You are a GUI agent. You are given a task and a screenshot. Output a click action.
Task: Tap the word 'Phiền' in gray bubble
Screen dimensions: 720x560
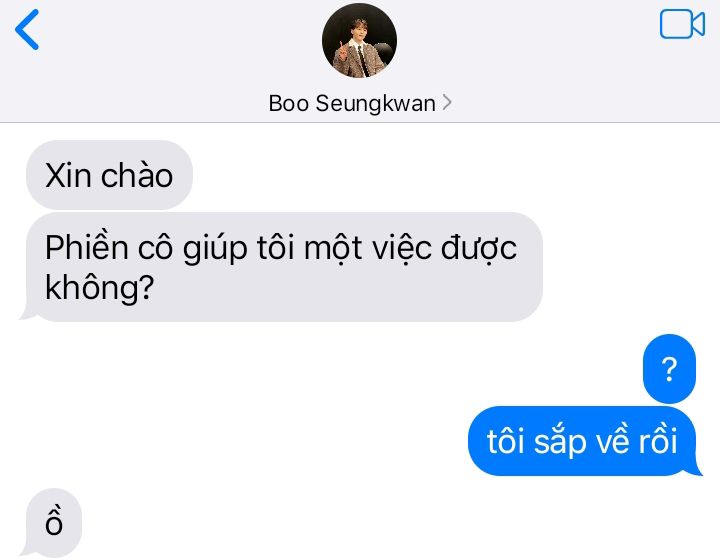(x=86, y=248)
